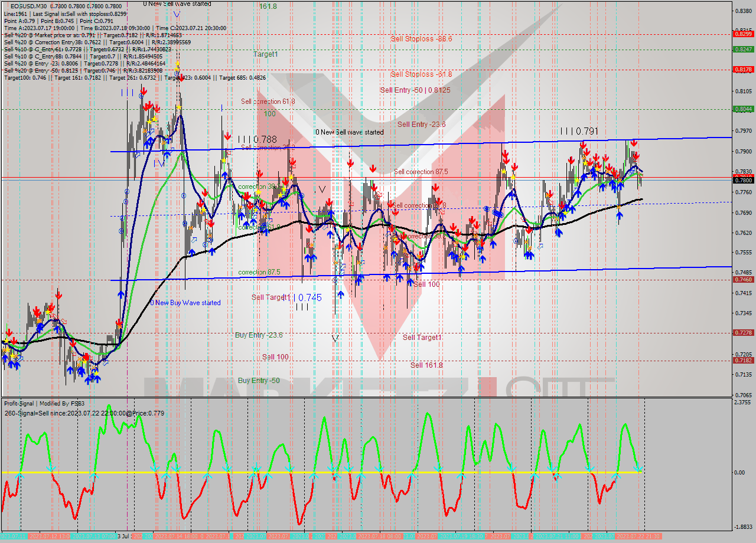Click 'Profit-Signal | Modified By FSB3' indicator title
This screenshot has width=756, height=543.
point(44,404)
